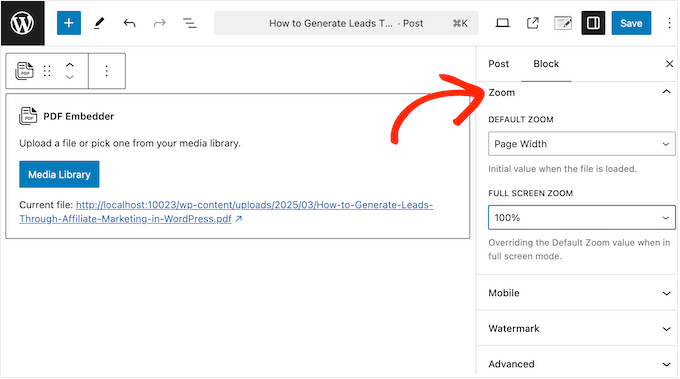Click the block drag handle

click(x=47, y=71)
